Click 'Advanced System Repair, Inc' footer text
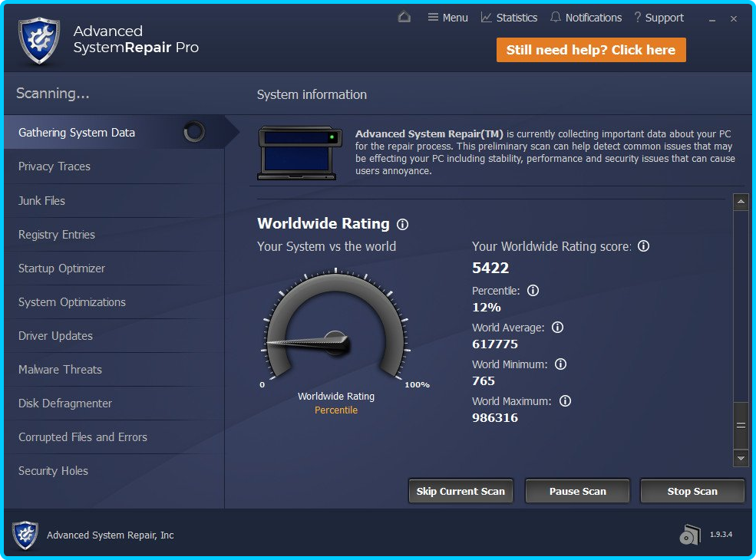Viewport: 756px width, 560px height. 110,535
